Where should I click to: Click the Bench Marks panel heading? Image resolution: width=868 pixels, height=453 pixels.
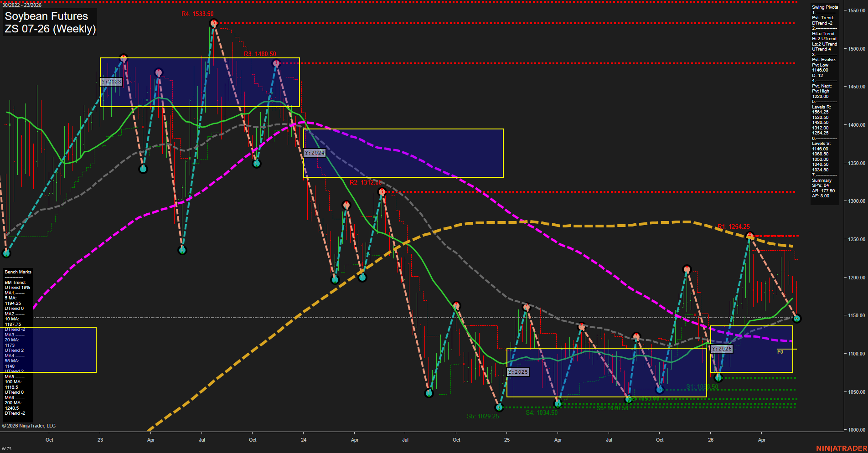[x=18, y=272]
